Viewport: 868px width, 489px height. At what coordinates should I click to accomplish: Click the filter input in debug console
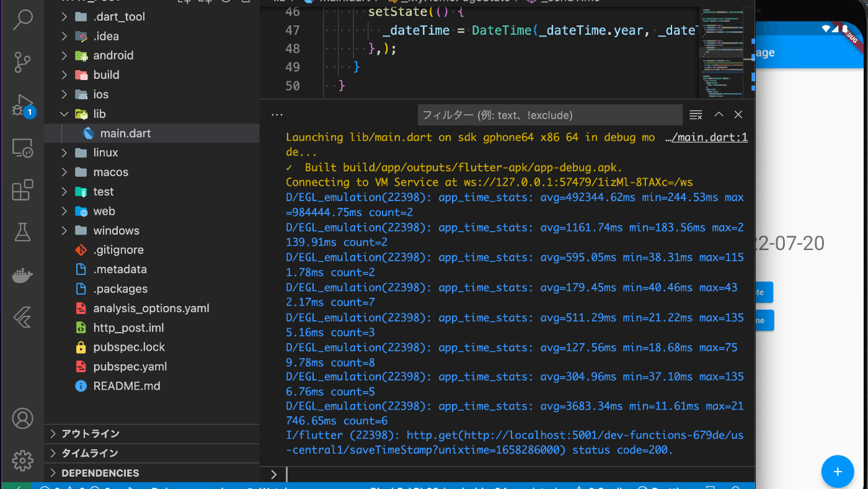coord(550,115)
